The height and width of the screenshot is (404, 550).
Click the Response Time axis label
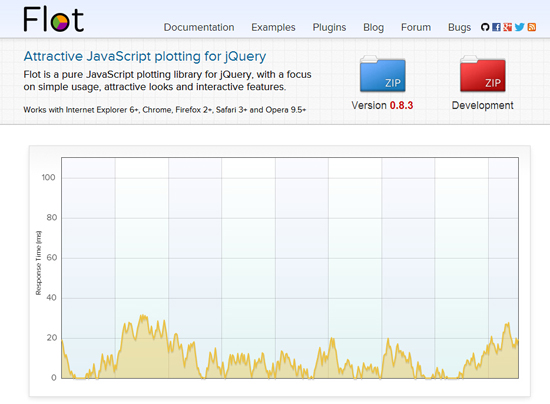(39, 263)
